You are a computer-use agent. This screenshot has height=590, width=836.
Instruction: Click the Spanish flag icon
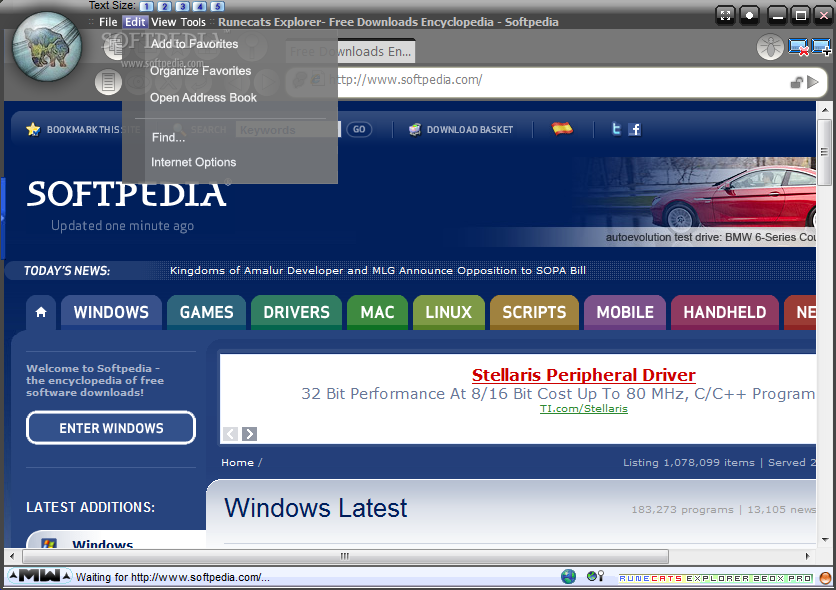point(562,128)
